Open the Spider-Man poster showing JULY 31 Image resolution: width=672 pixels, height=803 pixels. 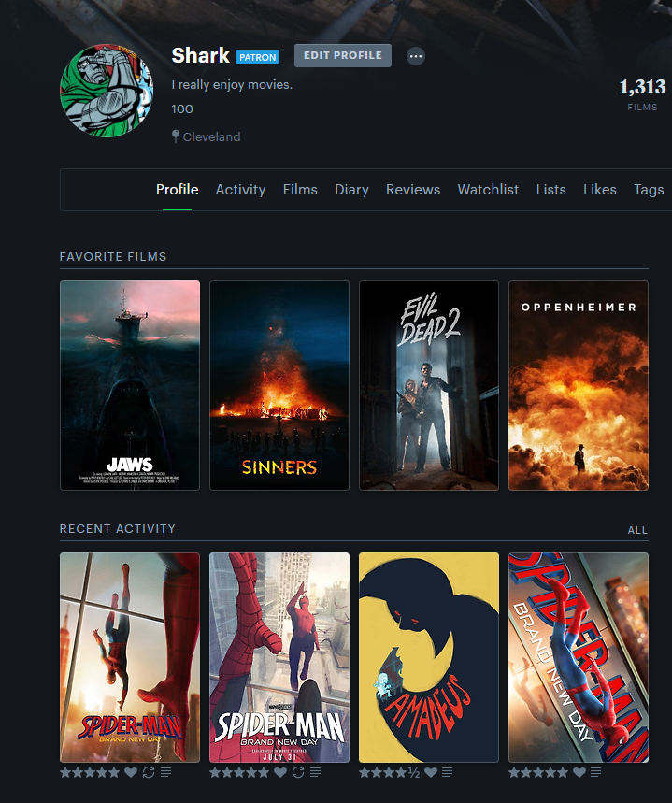[x=279, y=657]
